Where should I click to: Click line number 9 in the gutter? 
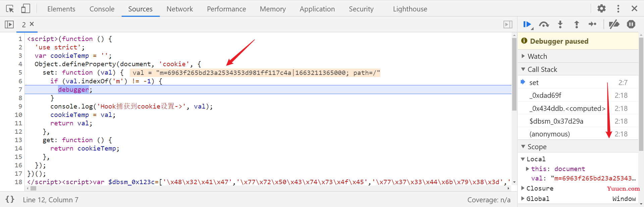[20, 106]
